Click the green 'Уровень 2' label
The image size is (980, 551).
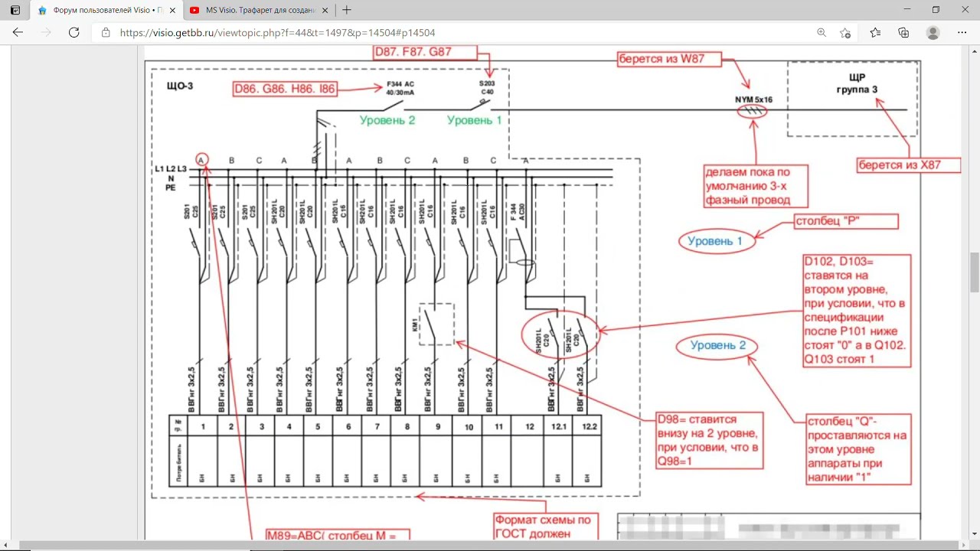387,120
